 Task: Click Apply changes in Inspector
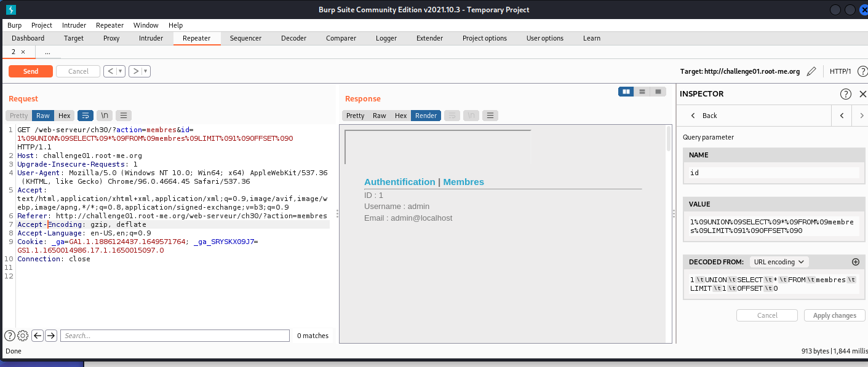point(834,315)
